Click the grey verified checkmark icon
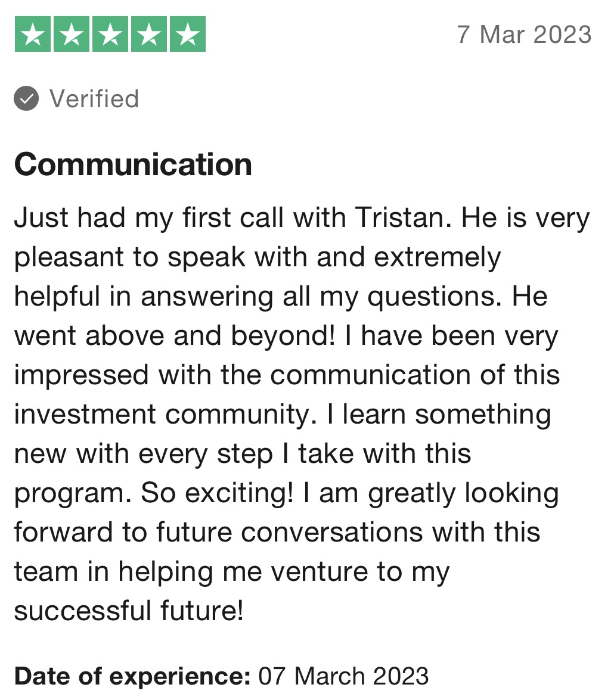 coord(26,99)
